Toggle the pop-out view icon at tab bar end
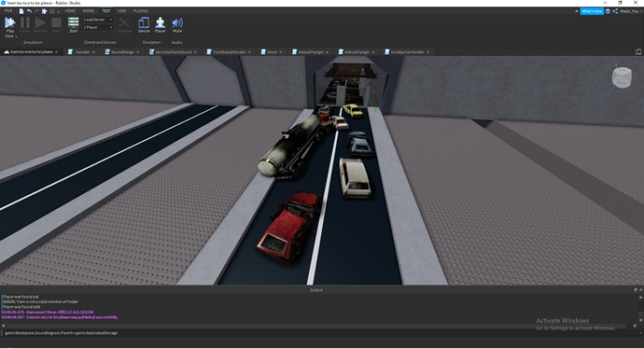Viewport: 644px width, 348px height. (x=637, y=51)
